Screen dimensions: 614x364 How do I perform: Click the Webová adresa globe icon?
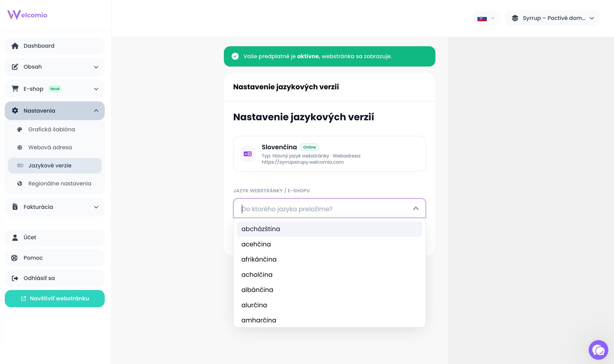tap(20, 148)
